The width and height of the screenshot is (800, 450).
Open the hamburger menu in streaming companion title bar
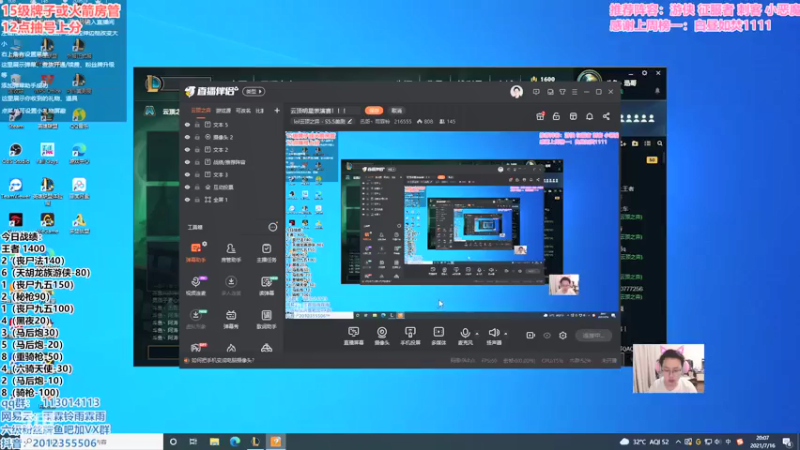pyautogui.click(x=574, y=92)
